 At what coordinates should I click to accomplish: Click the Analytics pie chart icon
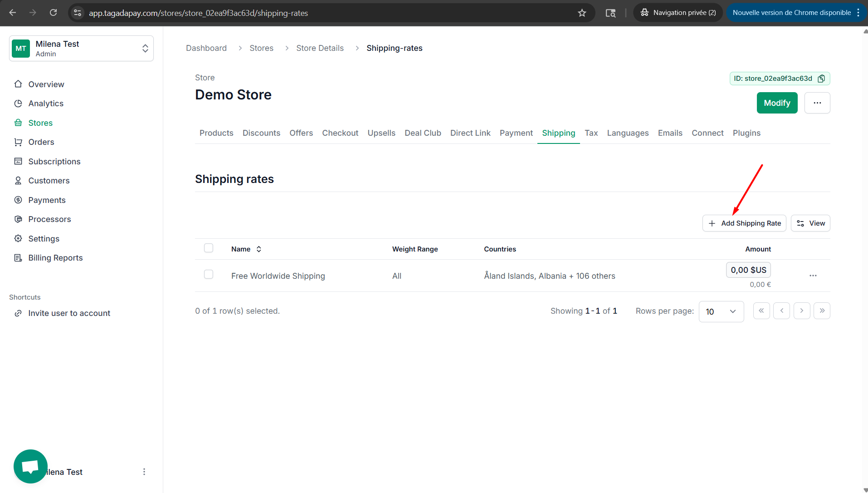tap(18, 104)
